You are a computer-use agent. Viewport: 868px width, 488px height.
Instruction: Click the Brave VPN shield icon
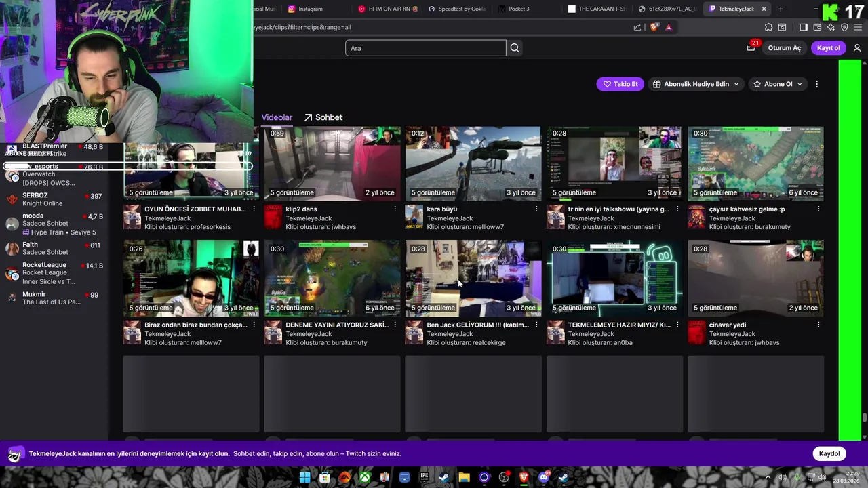click(844, 27)
